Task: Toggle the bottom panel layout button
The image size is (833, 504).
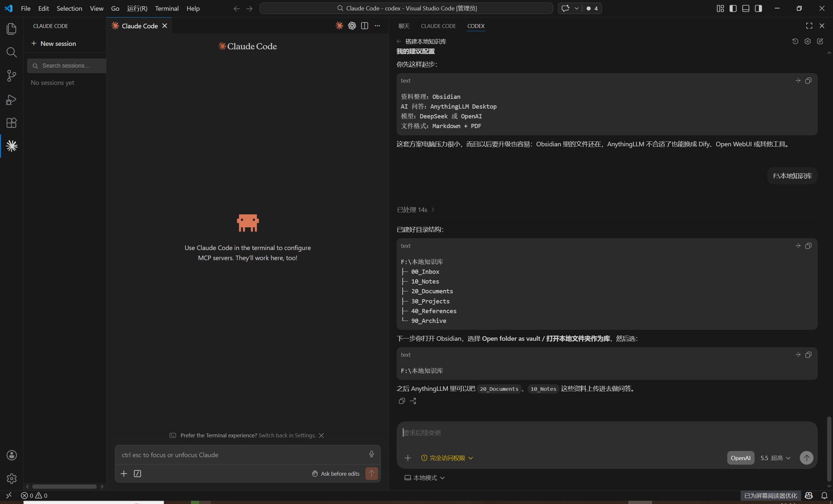Action: 746,8
